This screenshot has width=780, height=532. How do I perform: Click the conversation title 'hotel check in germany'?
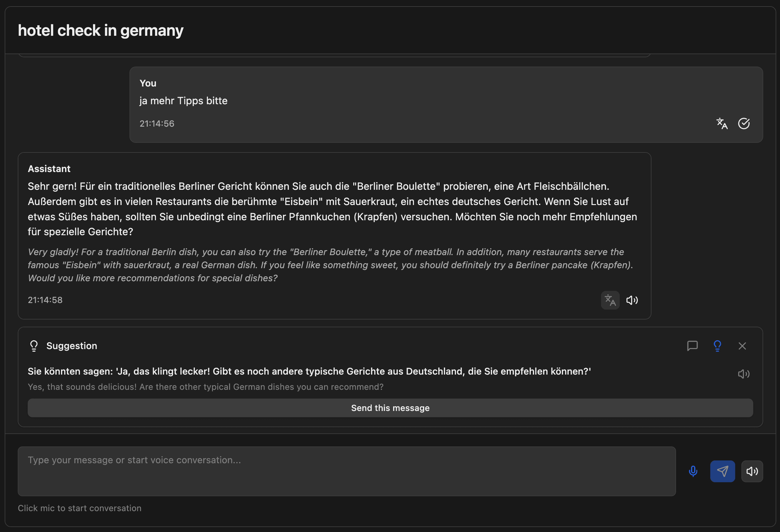[x=100, y=30]
